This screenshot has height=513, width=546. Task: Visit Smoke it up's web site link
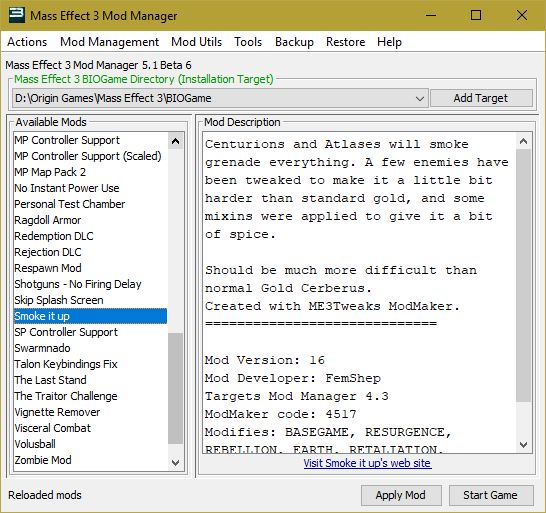(367, 463)
